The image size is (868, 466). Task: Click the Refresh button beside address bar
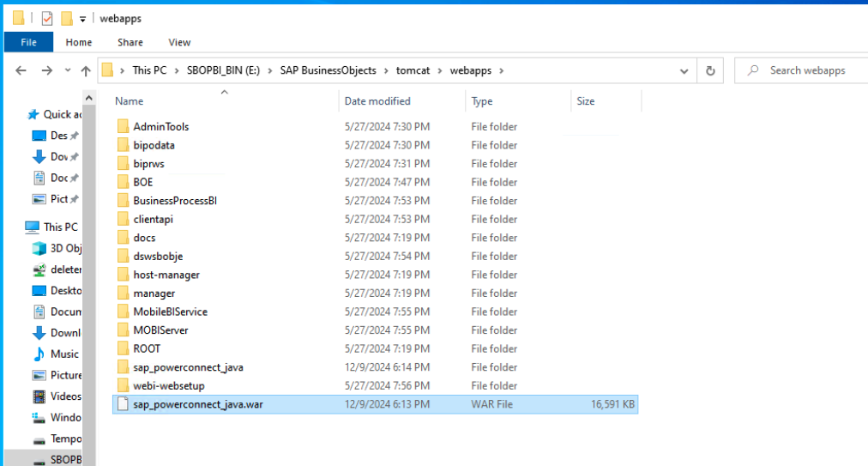click(x=709, y=71)
